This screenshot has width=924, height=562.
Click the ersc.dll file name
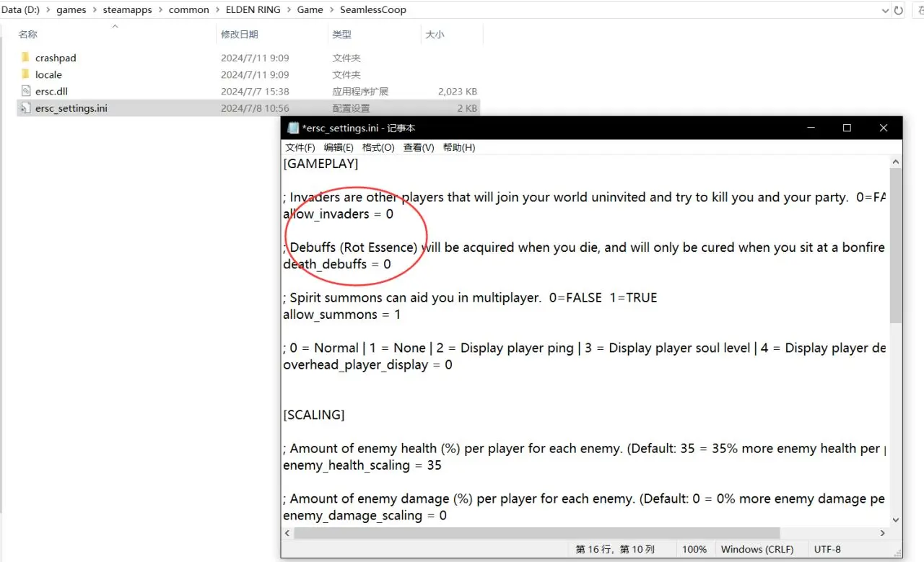coord(51,92)
